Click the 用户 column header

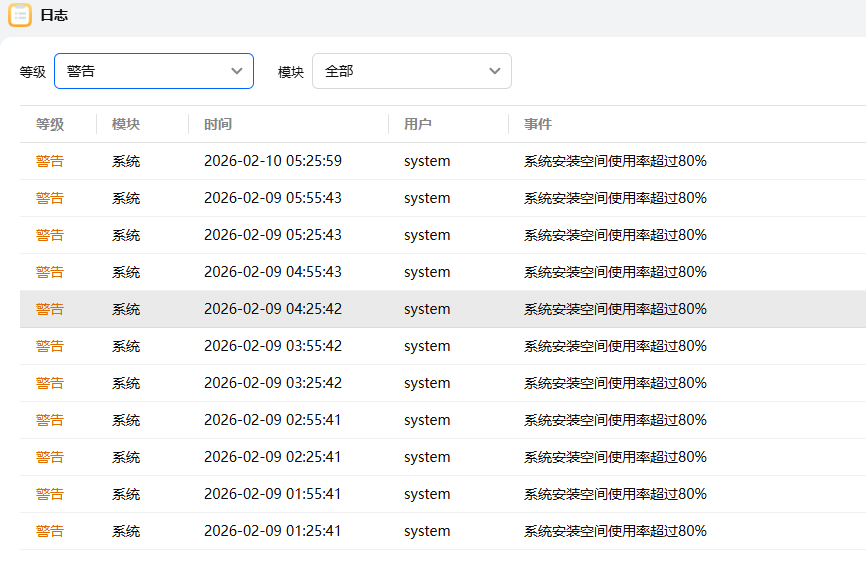tap(418, 124)
